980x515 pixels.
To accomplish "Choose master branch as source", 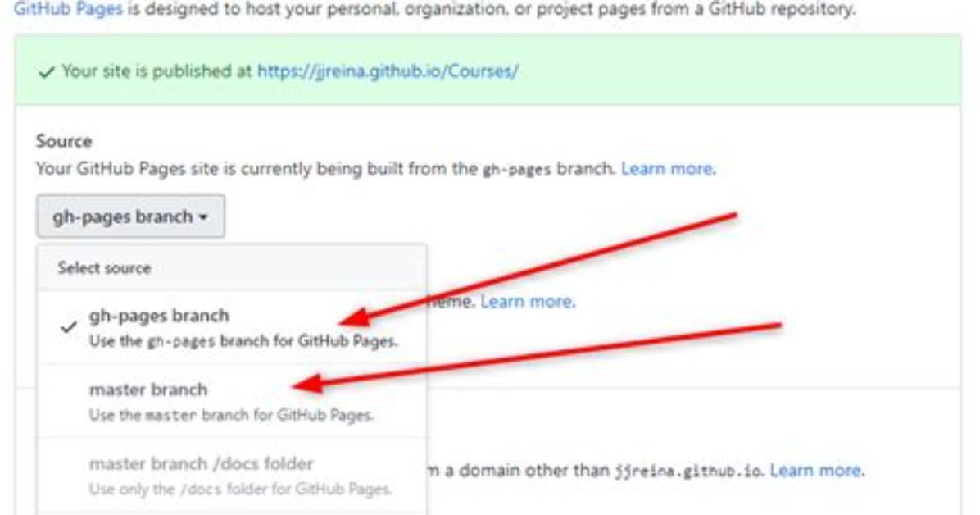I will (x=233, y=401).
